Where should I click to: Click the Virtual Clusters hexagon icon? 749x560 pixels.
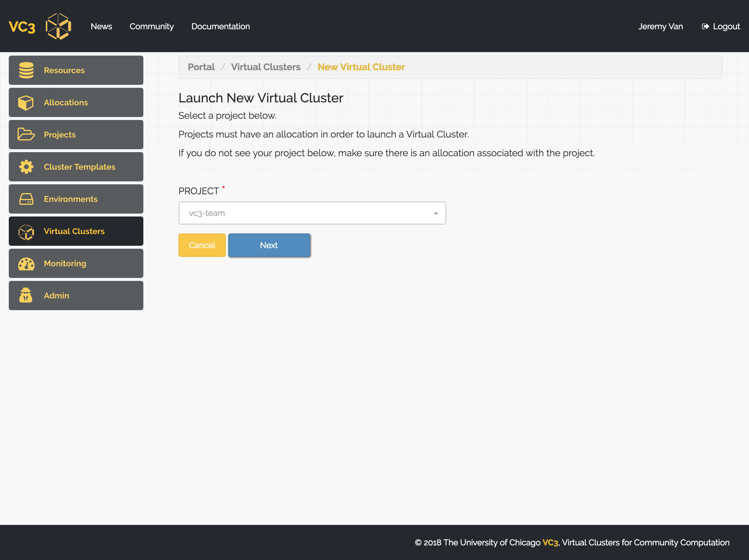point(26,232)
